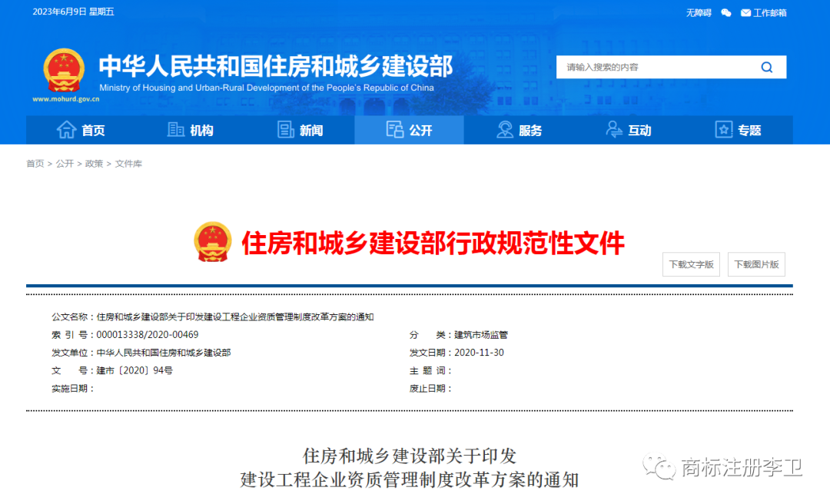Click the 服务 person icon
830x504 pixels.
click(505, 129)
